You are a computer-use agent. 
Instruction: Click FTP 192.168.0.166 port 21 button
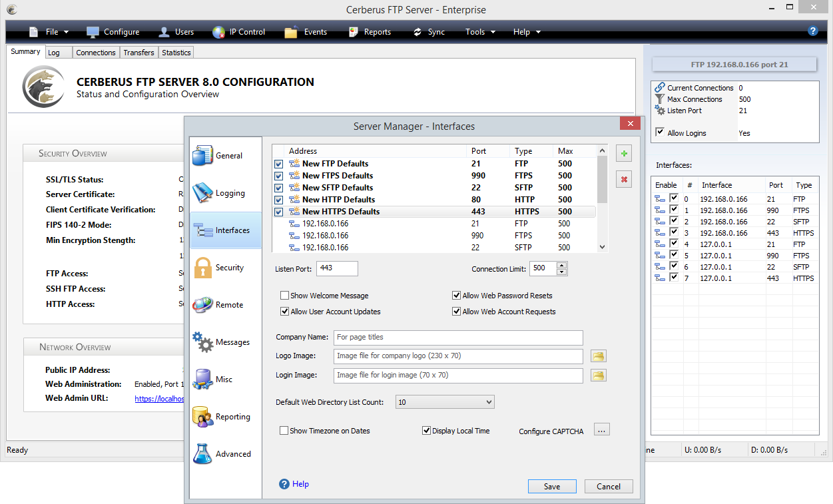click(x=734, y=65)
